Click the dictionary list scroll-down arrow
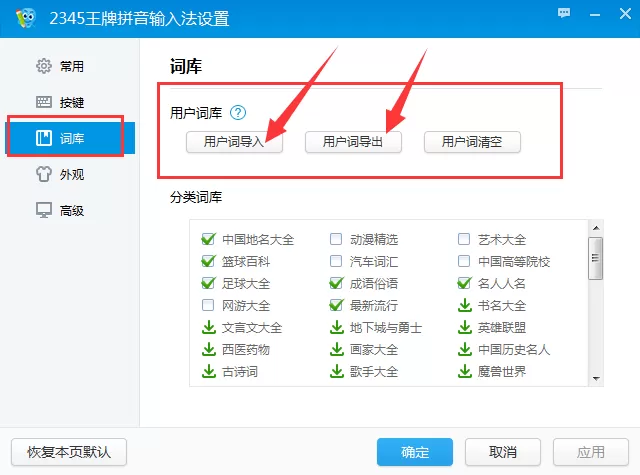Image resolution: width=640 pixels, height=475 pixels. 596,379
